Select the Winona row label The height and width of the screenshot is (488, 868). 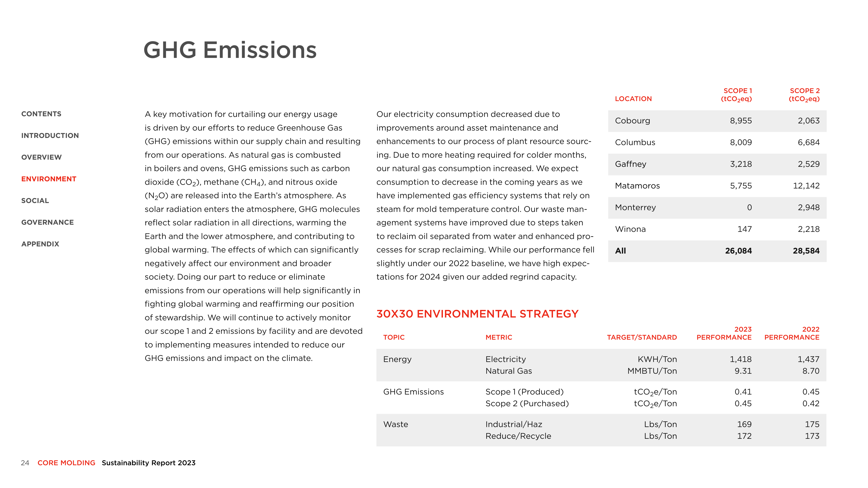click(x=630, y=229)
